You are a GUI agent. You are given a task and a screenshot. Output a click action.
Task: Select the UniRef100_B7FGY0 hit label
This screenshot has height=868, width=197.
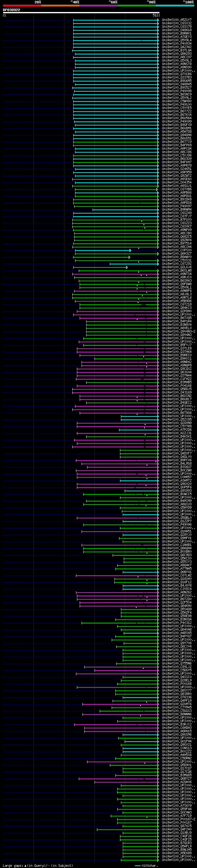coord(177,220)
